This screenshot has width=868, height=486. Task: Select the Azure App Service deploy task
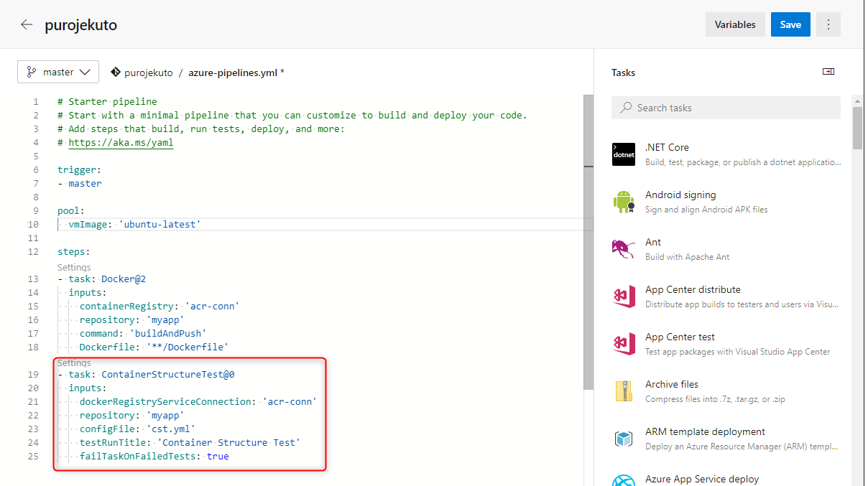coord(726,479)
